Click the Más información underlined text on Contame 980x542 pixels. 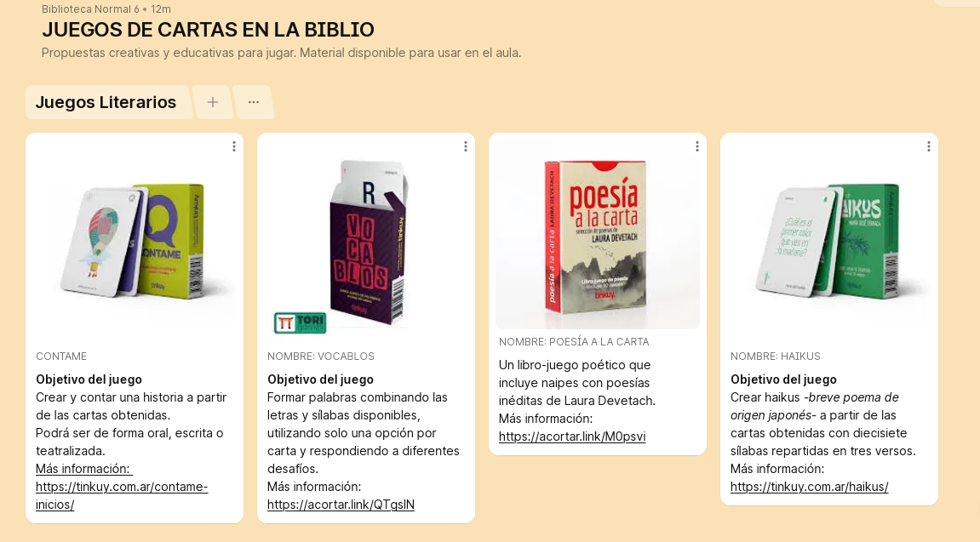coord(83,469)
